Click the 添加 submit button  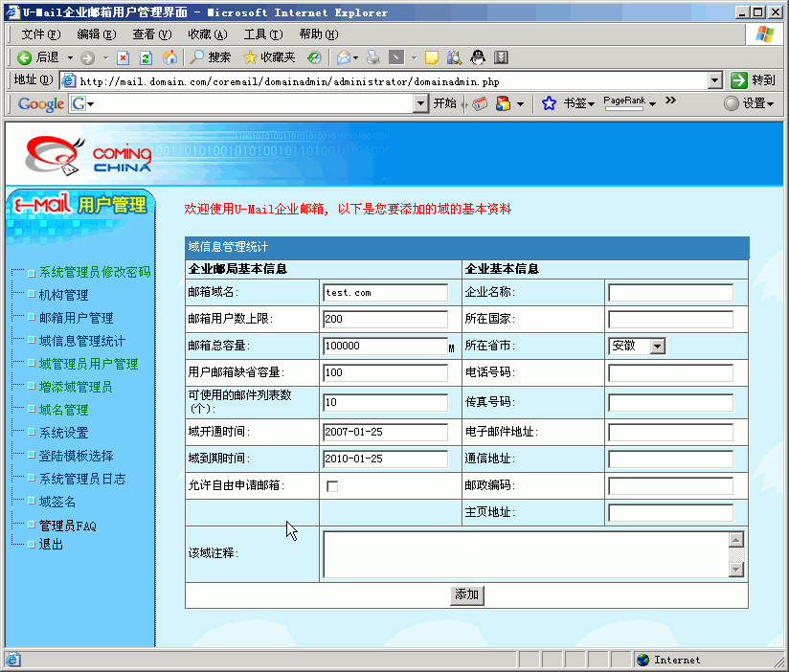(466, 594)
